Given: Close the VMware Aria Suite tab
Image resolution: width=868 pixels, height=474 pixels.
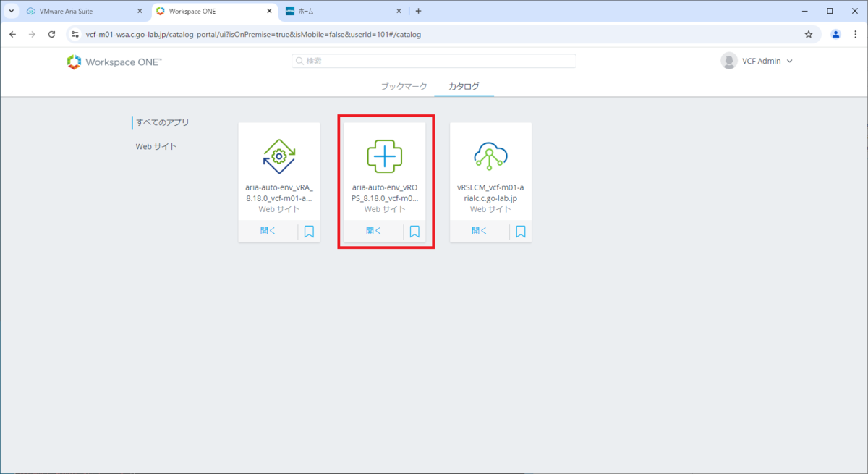Looking at the screenshot, I should point(140,11).
